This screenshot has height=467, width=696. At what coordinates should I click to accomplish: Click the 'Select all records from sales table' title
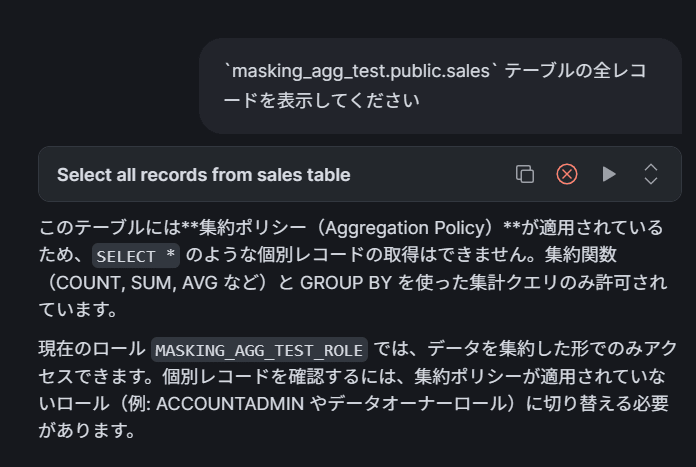pos(204,175)
